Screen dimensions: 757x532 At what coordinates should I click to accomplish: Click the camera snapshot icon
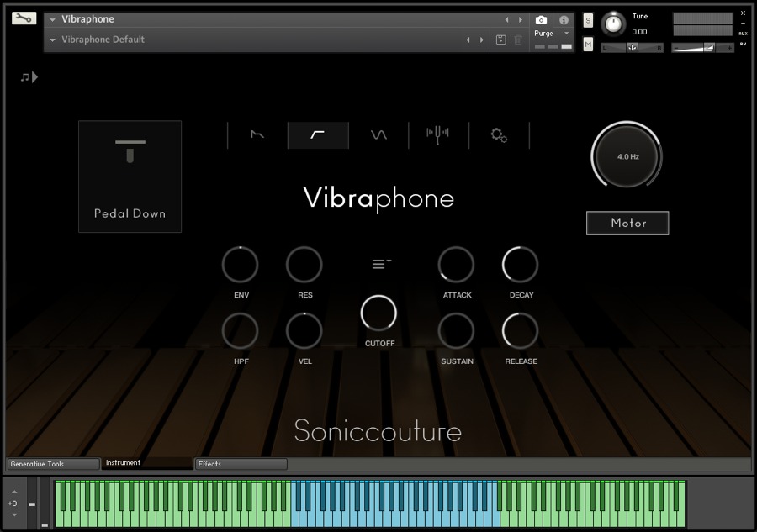[x=542, y=19]
